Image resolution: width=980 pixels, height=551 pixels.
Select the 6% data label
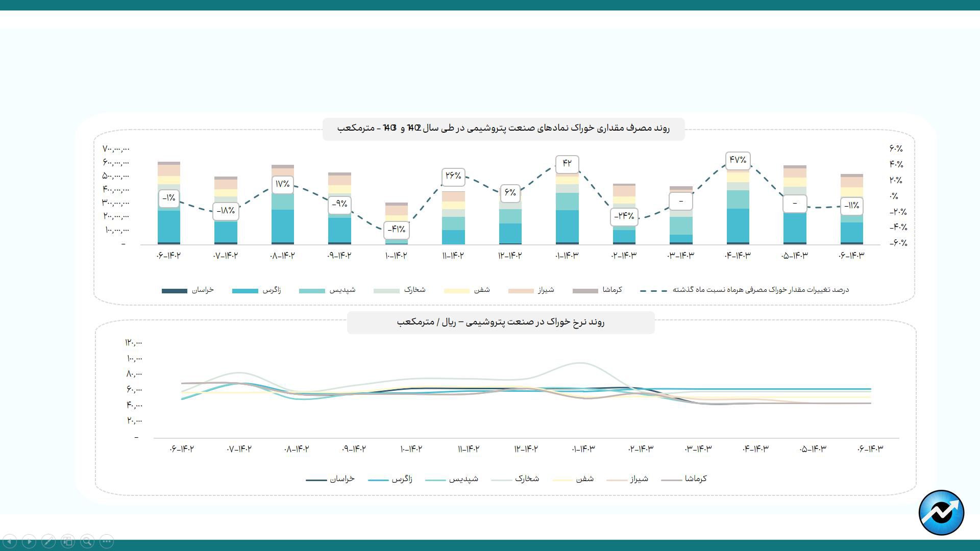pyautogui.click(x=510, y=193)
